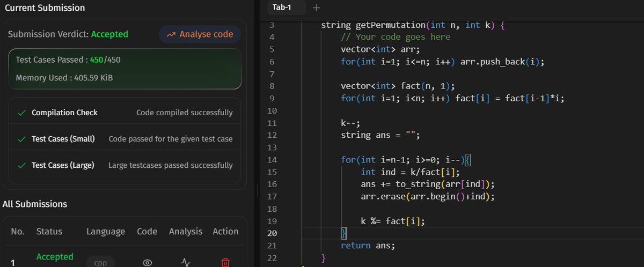Open analysis pulse icon for submission 1
644x267 pixels.
click(185, 262)
